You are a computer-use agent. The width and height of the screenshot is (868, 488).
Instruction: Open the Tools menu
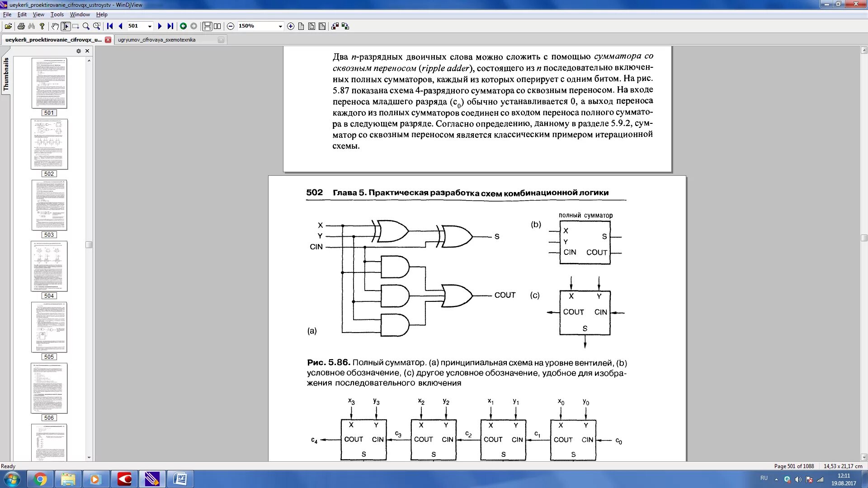pyautogui.click(x=57, y=14)
